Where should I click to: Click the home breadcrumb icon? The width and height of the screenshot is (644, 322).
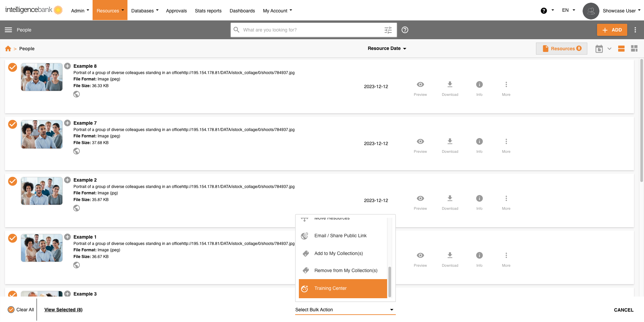tap(8, 49)
